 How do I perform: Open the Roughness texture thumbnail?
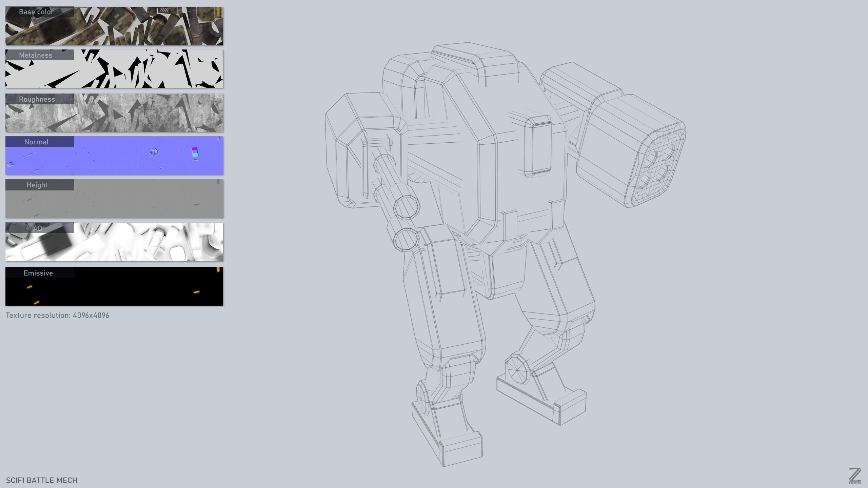[x=114, y=113]
